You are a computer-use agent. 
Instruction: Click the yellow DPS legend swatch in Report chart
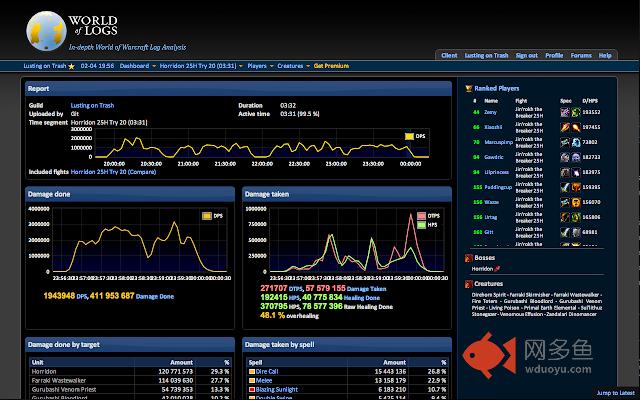coord(409,137)
